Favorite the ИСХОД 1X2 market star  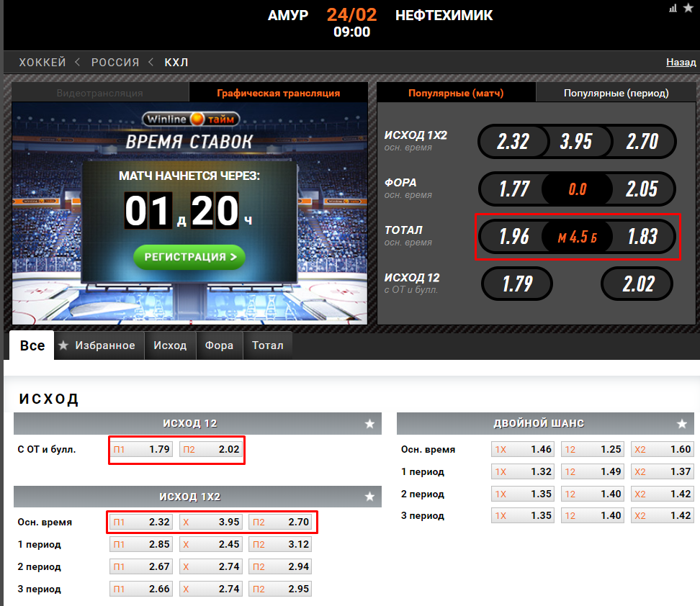click(x=369, y=497)
